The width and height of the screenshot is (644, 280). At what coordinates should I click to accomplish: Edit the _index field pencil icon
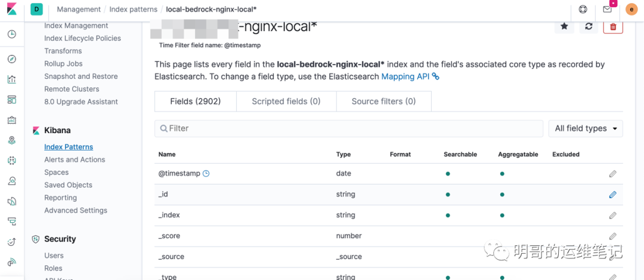[x=613, y=215]
